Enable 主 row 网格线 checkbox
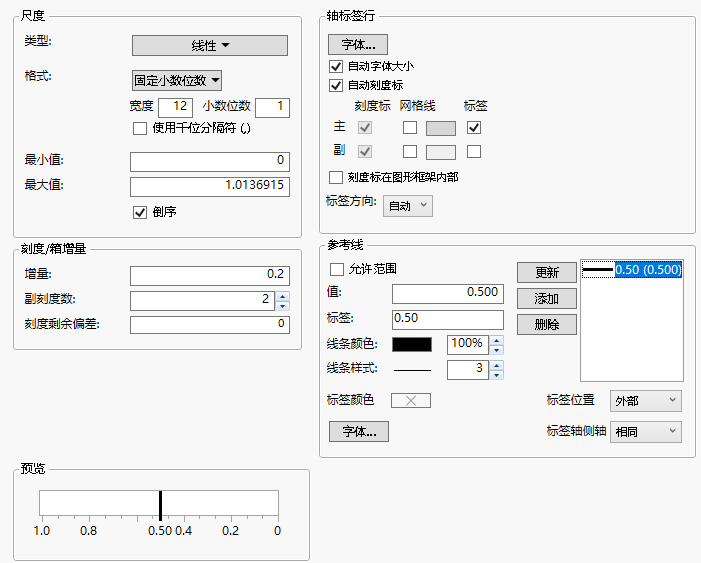 (410, 127)
